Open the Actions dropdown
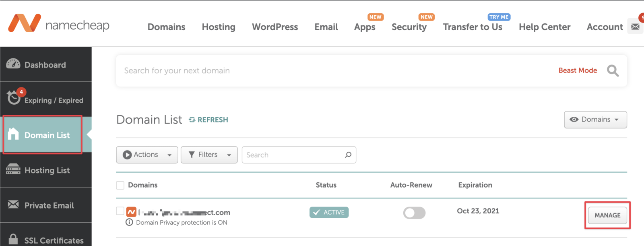The width and height of the screenshot is (644, 246). click(147, 155)
